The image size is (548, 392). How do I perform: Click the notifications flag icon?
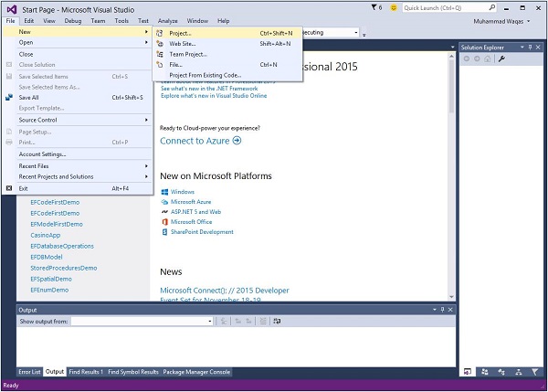(x=376, y=6)
